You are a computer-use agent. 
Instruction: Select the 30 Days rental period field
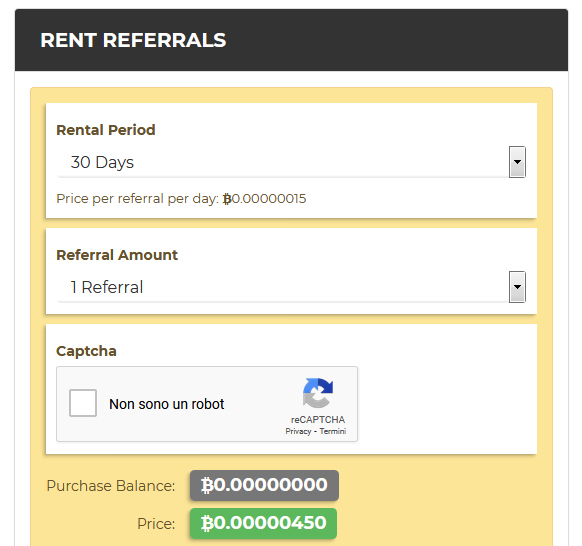[x=291, y=162]
